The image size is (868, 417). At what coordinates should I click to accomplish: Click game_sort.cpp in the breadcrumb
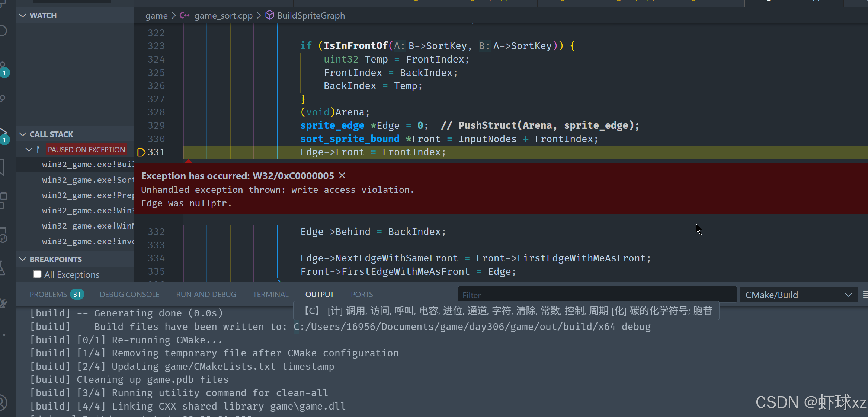point(223,16)
